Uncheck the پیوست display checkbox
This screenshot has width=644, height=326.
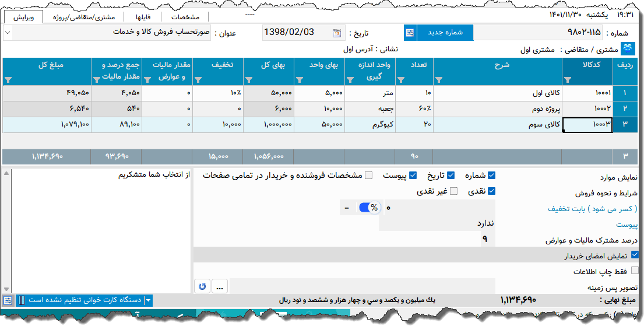coord(413,176)
